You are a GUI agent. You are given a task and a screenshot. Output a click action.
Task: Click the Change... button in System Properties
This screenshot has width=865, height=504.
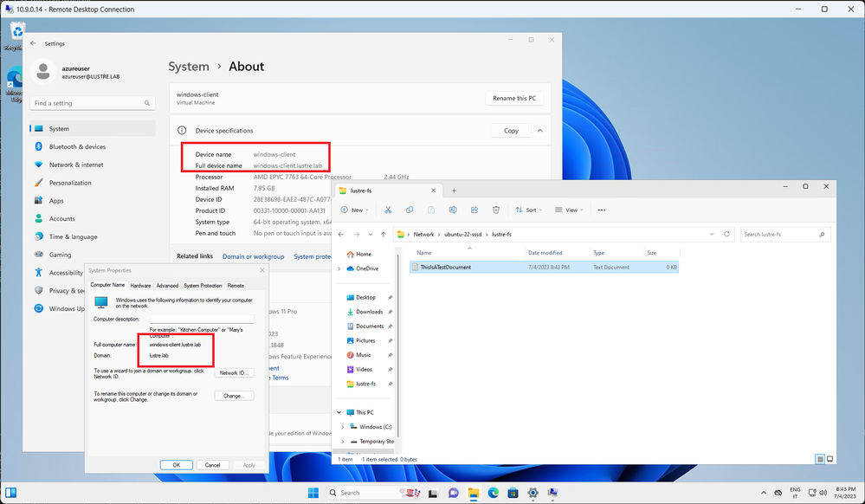pos(234,396)
